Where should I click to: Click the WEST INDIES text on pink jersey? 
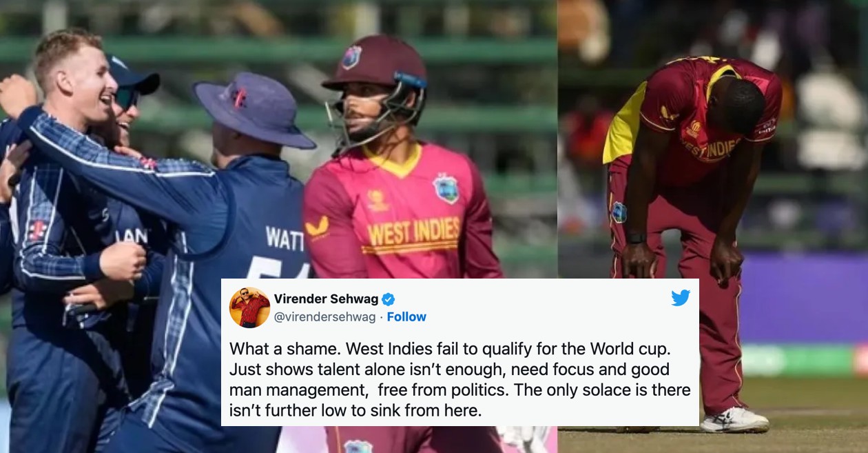(413, 234)
